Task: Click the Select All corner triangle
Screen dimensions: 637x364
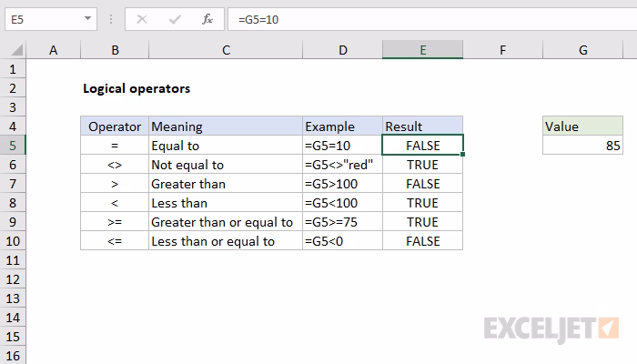Action: coord(16,50)
